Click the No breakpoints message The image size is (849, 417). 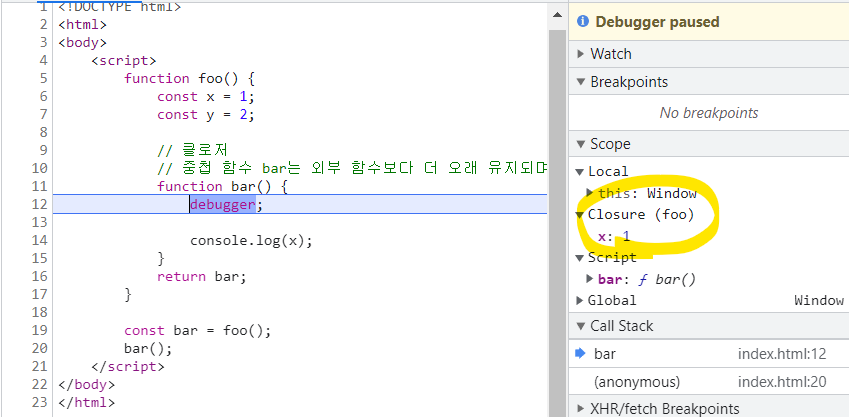tap(709, 113)
